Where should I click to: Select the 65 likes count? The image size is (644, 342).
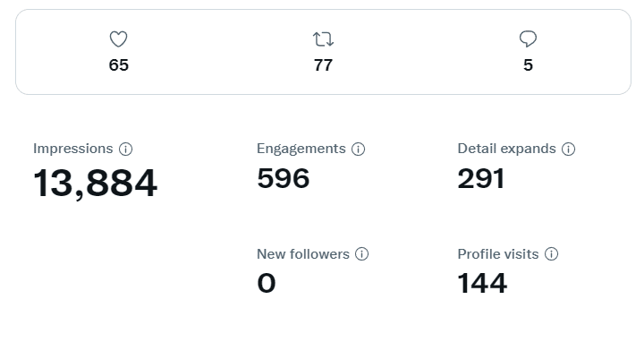click(119, 65)
